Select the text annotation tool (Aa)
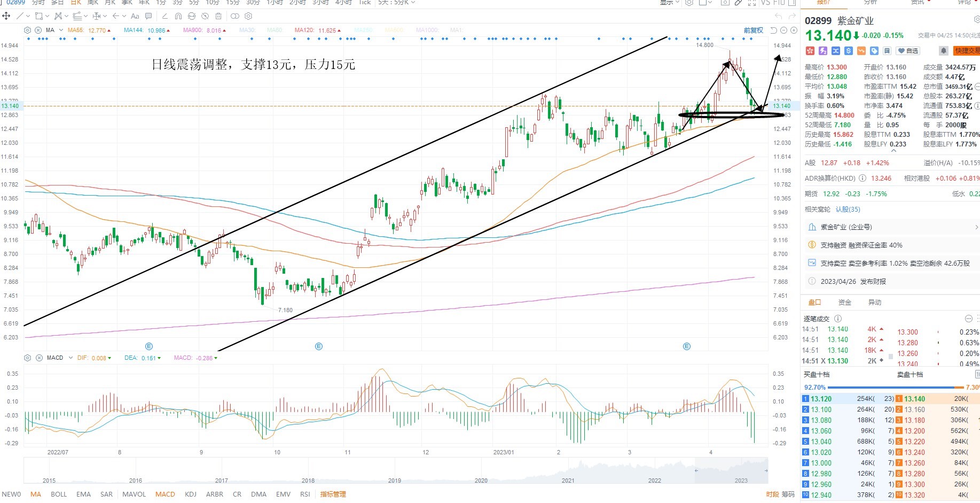 click(x=135, y=16)
